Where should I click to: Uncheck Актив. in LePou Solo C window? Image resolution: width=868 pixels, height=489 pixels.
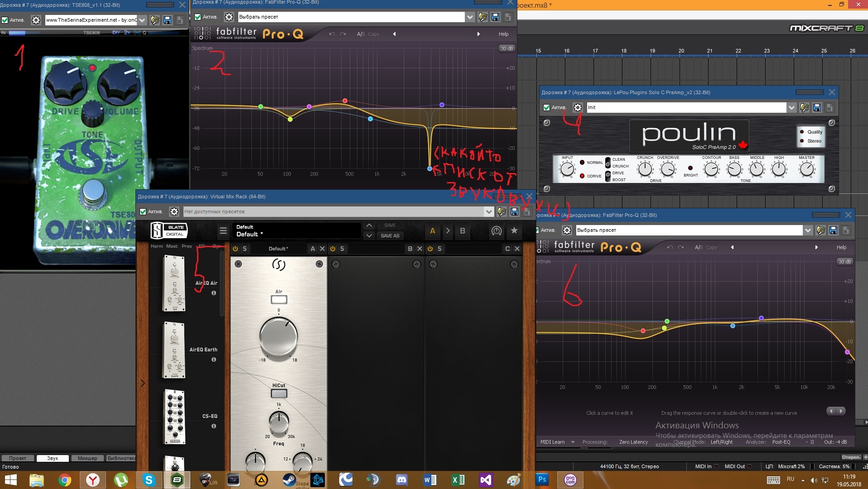coord(546,107)
